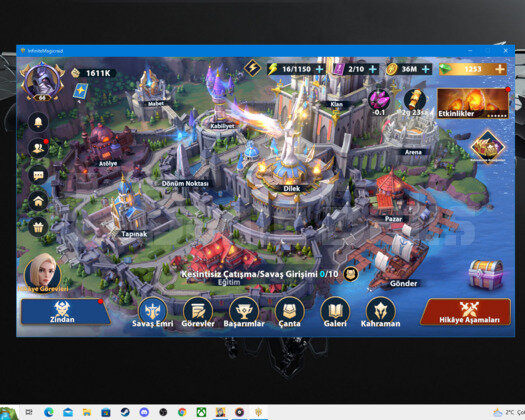The width and height of the screenshot is (525, 420).
Task: Open Galeri book icon
Action: (335, 312)
